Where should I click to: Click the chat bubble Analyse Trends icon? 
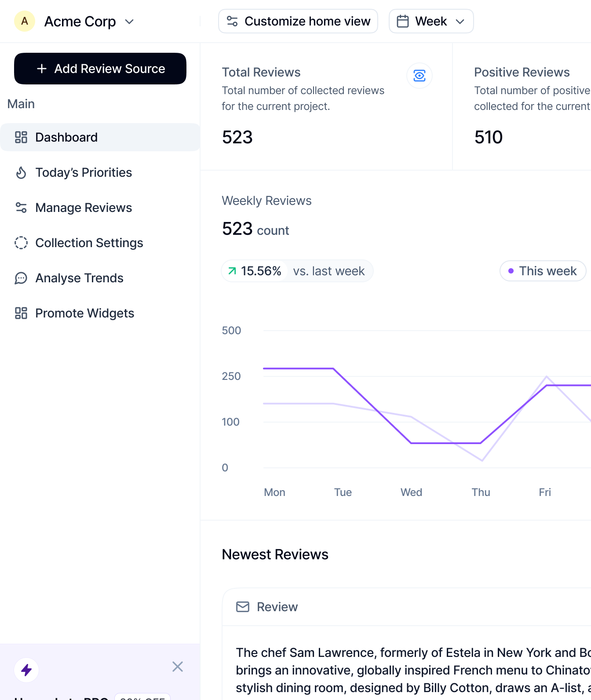(21, 278)
